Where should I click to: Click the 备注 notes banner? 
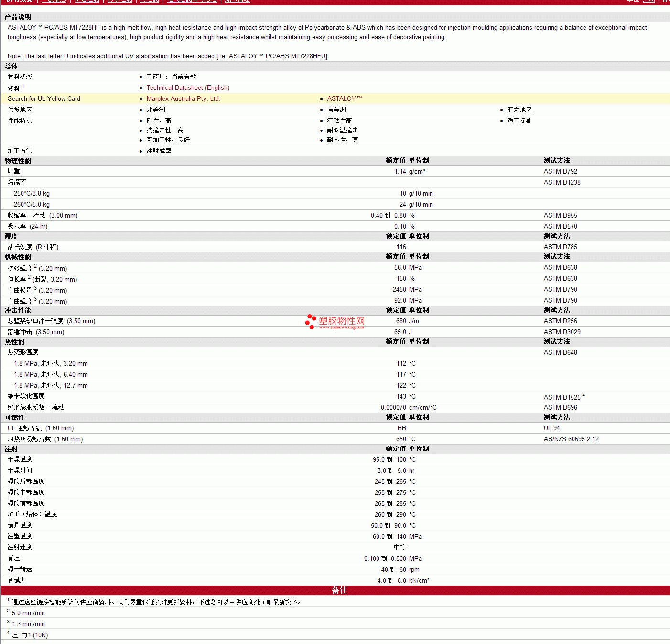point(335,590)
